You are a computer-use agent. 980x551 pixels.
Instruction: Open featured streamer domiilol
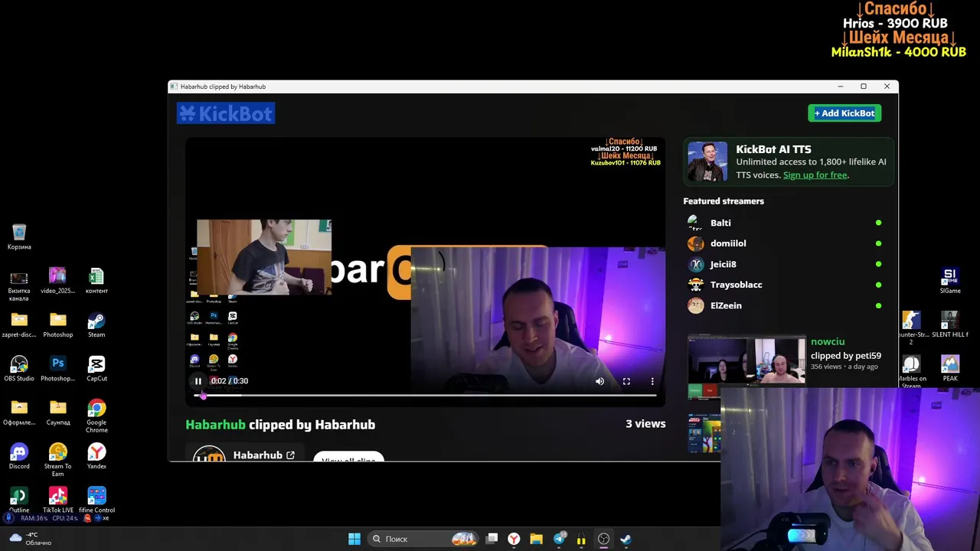coord(728,243)
